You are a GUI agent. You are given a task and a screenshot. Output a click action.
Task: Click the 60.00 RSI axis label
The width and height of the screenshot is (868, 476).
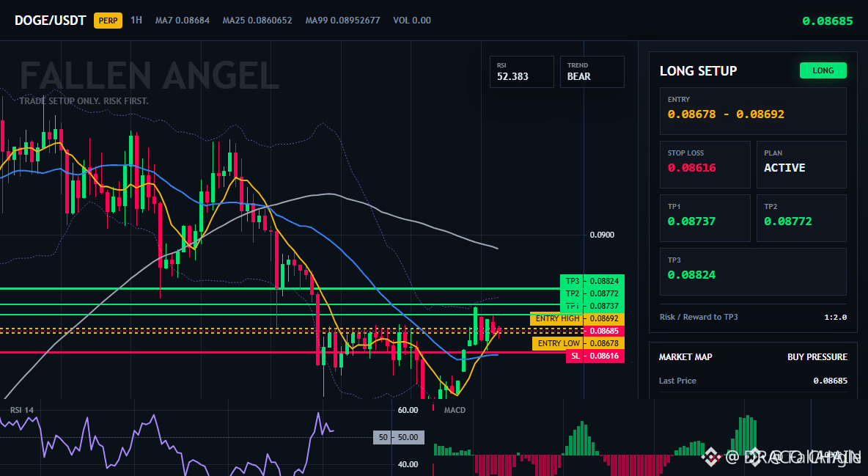click(x=408, y=410)
